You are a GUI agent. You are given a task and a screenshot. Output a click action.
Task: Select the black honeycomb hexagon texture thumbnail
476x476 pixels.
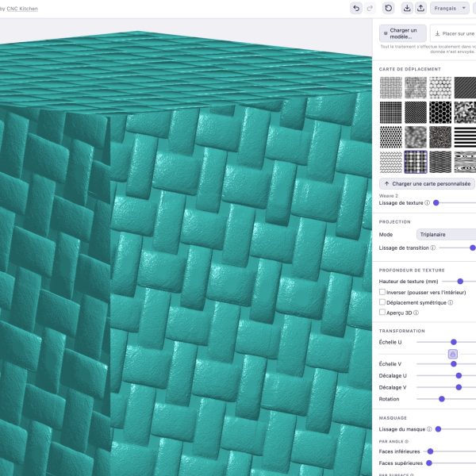click(440, 113)
